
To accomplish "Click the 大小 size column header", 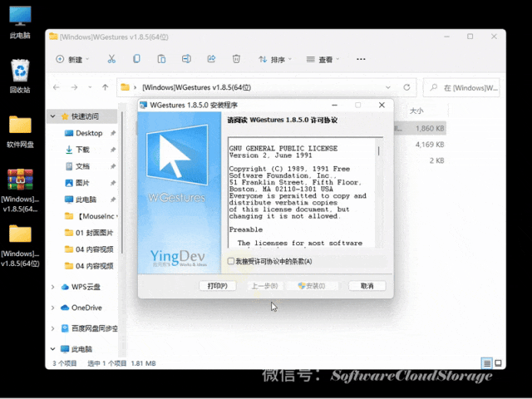I will coord(416,111).
